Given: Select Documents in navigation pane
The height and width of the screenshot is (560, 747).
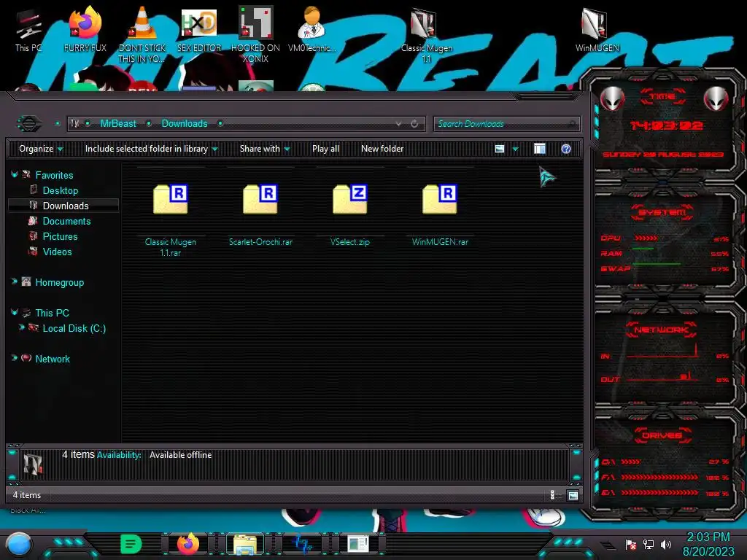Looking at the screenshot, I should click(66, 221).
